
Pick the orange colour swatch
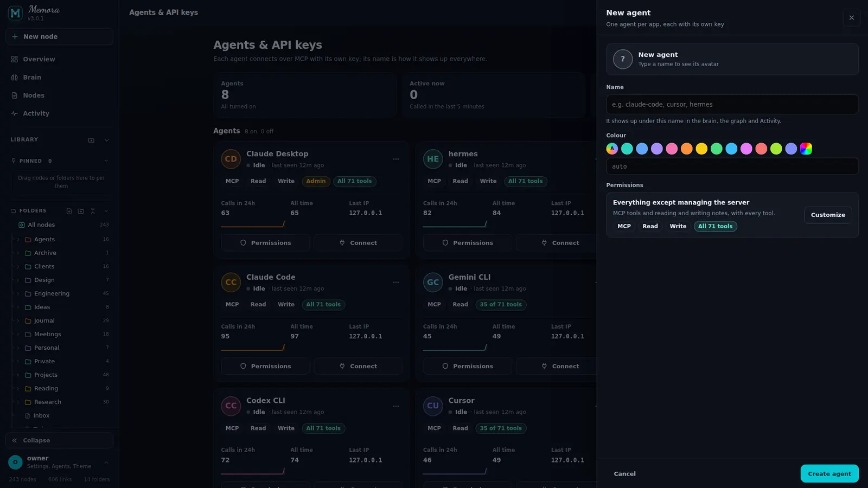(x=687, y=149)
